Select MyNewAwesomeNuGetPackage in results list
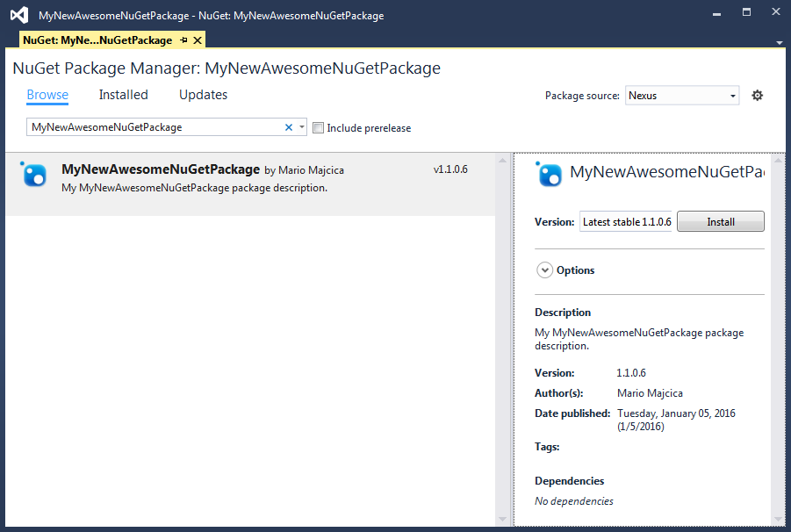Image resolution: width=791 pixels, height=532 pixels. [x=250, y=184]
